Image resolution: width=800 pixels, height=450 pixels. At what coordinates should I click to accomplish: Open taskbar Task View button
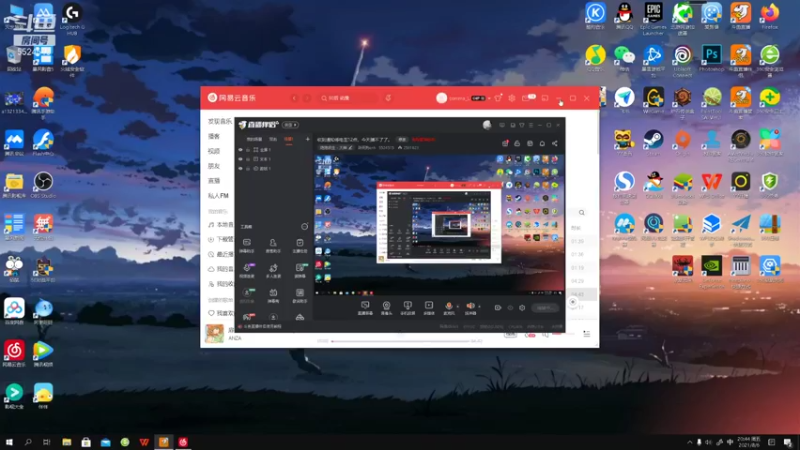[x=47, y=442]
